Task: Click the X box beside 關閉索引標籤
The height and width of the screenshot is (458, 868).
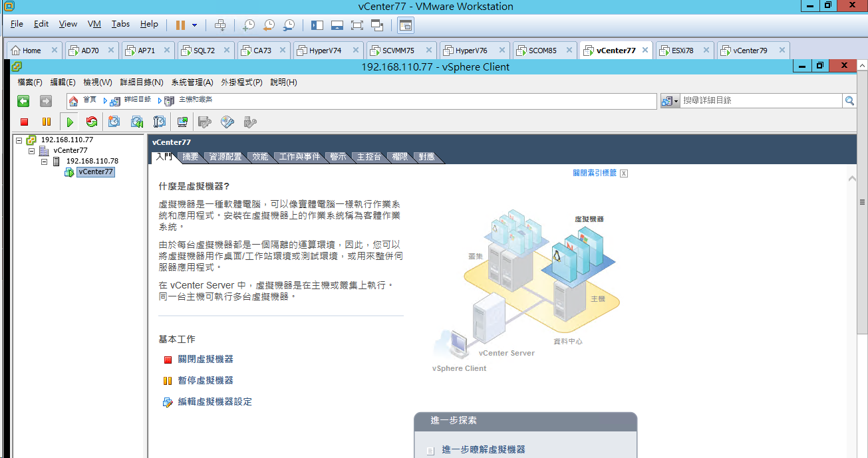Action: (623, 173)
